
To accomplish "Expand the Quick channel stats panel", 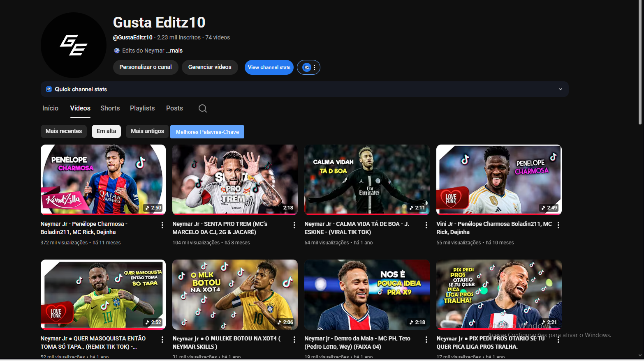I will (x=560, y=89).
